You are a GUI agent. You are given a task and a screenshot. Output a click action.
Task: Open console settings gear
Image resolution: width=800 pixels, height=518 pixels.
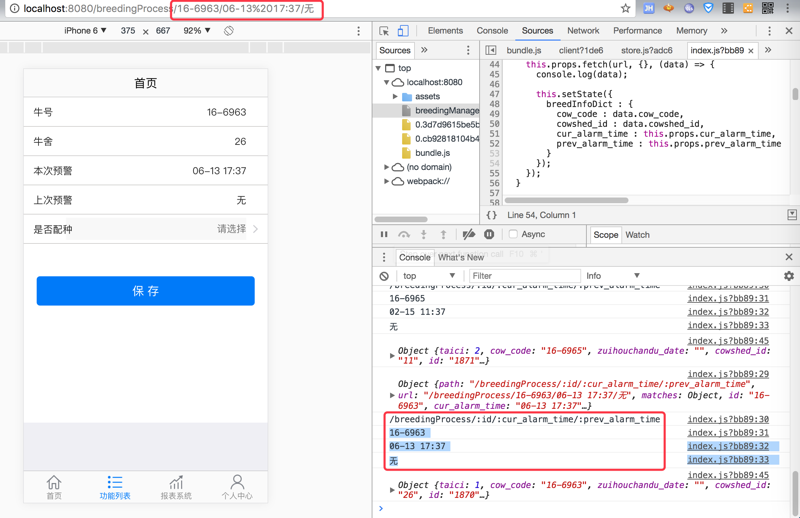[789, 276]
